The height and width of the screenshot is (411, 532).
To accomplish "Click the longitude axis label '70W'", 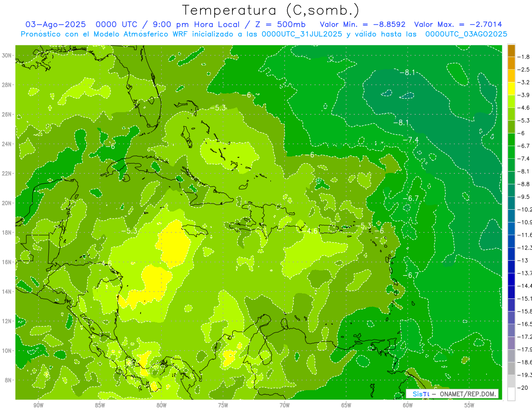I will click(x=285, y=405).
